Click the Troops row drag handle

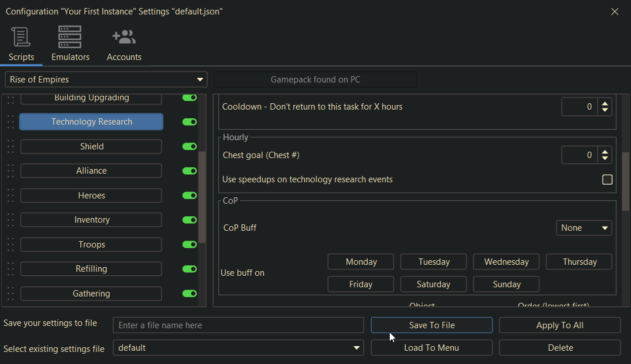pos(11,245)
